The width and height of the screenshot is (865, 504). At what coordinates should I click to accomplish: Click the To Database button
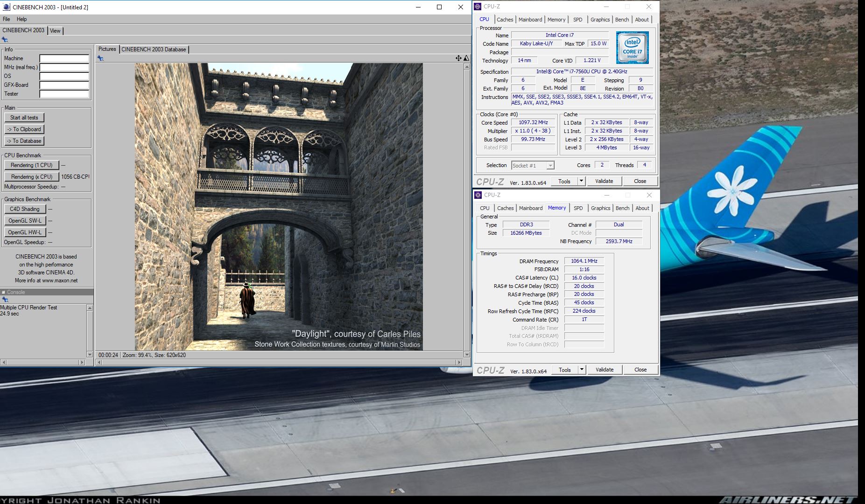click(x=24, y=141)
